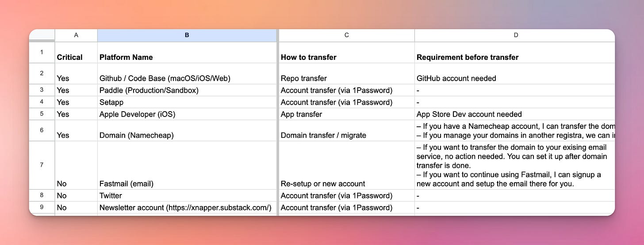The width and height of the screenshot is (644, 245).
Task: Select column D header
Action: point(515,35)
